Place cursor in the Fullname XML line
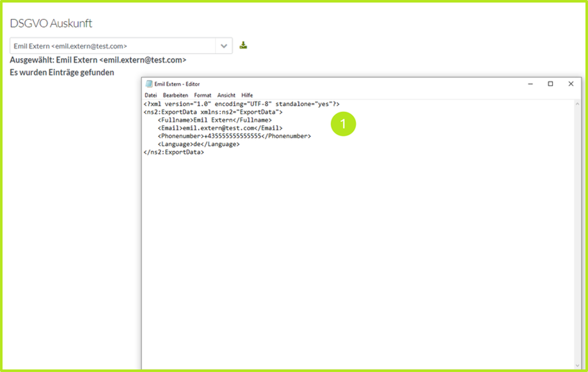The image size is (588, 372). [215, 120]
